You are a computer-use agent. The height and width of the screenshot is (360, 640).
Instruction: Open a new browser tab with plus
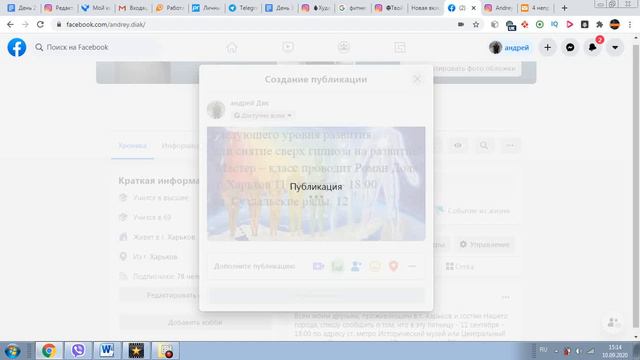(564, 8)
